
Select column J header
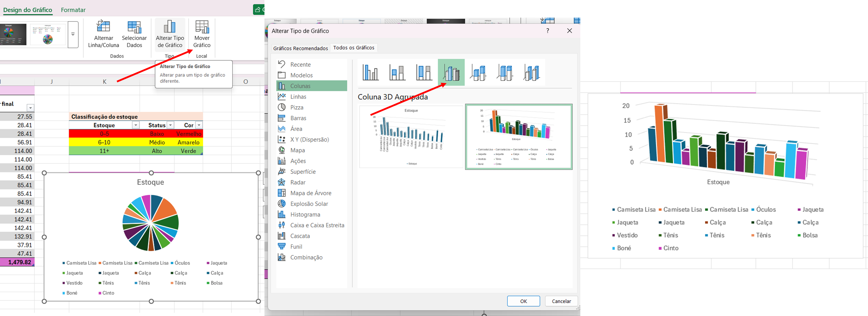pos(51,82)
